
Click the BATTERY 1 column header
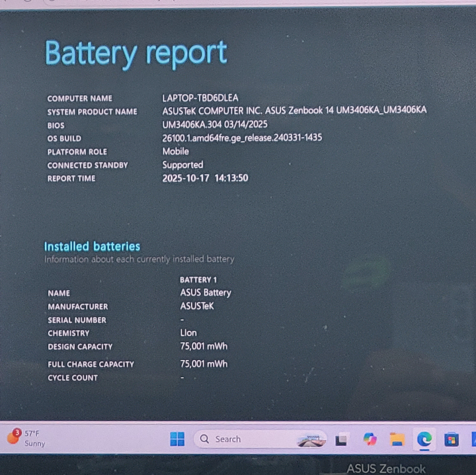pyautogui.click(x=198, y=280)
